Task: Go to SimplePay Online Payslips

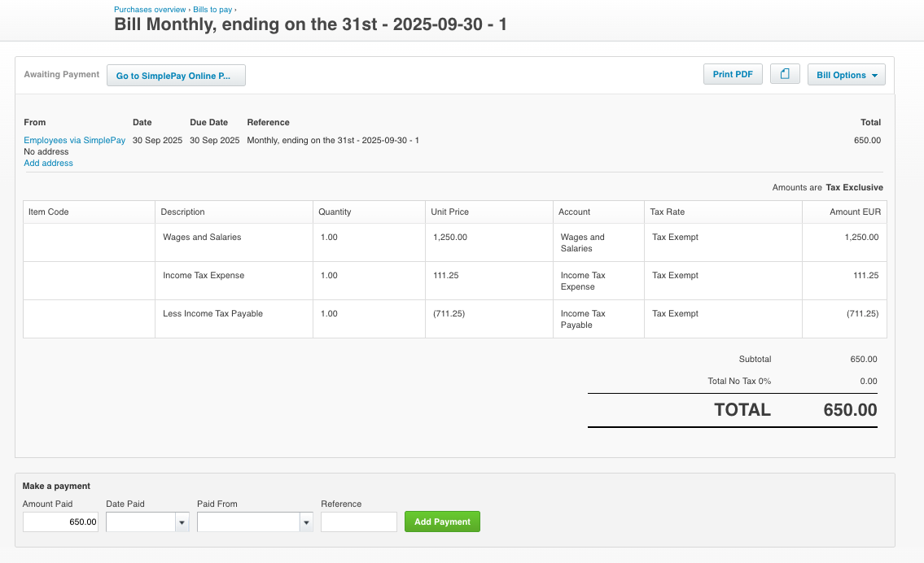Action: [176, 75]
